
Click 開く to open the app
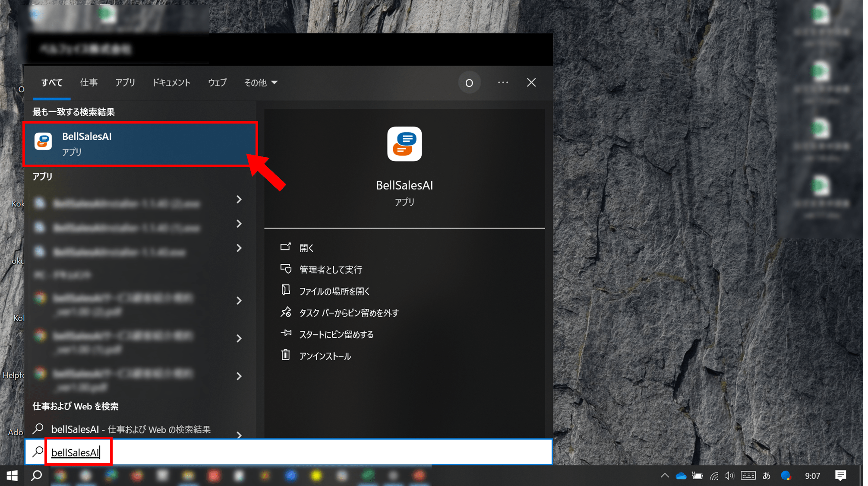[x=306, y=248]
